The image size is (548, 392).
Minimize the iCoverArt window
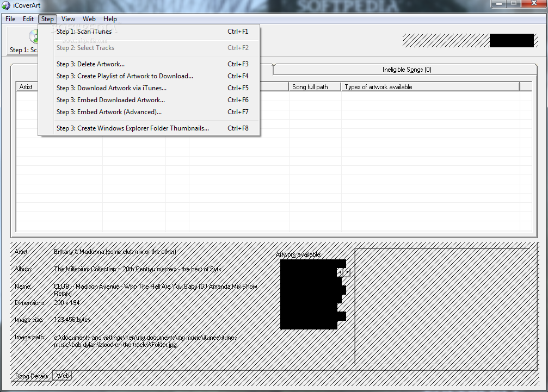click(x=498, y=3)
